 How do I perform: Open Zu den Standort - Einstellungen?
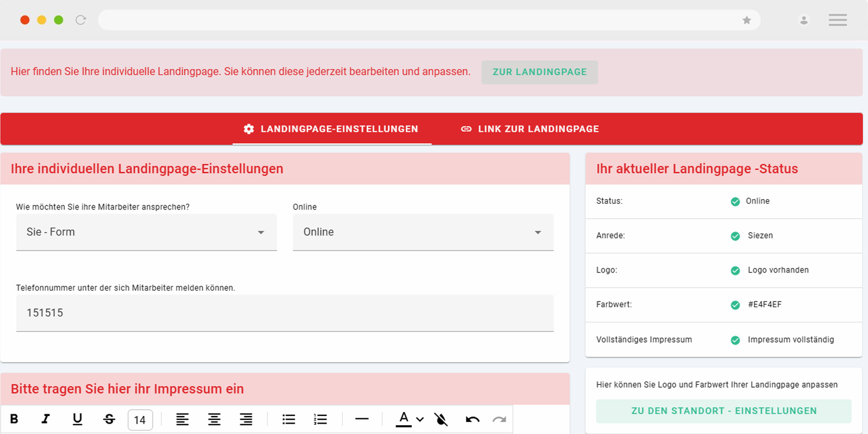coord(724,411)
